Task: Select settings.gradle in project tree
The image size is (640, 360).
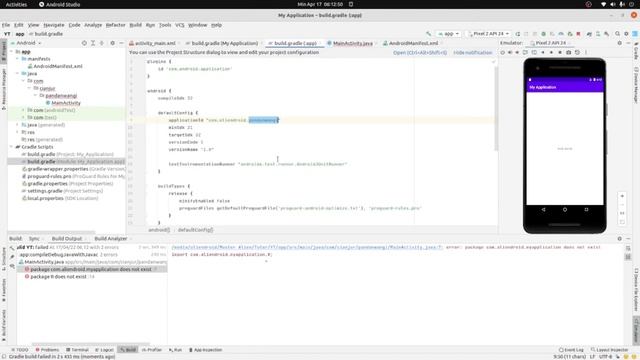Action: pos(45,191)
